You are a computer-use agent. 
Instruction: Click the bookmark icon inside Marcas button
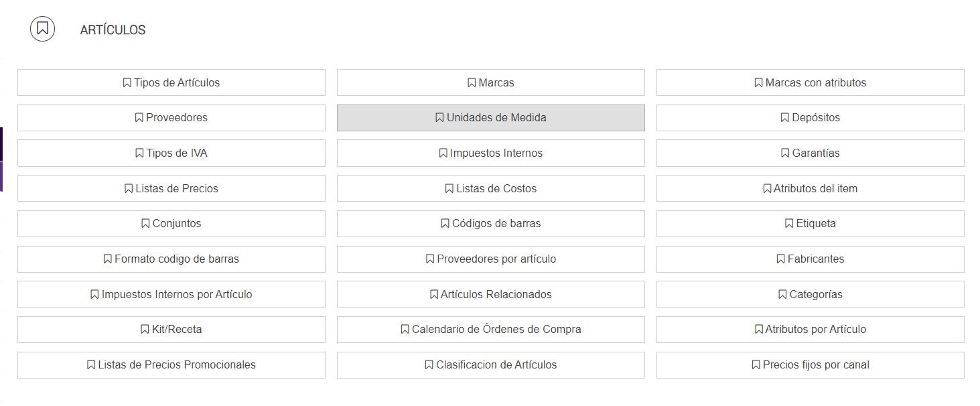click(470, 82)
